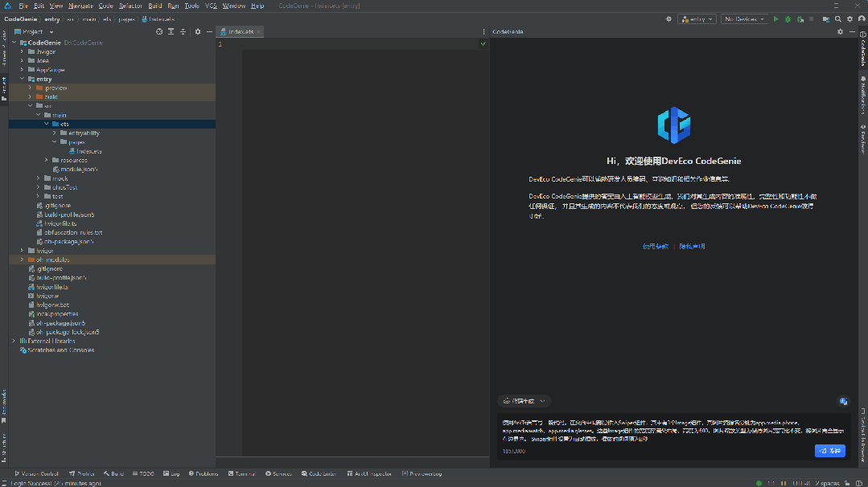
Task: Click the lock icon in status bar
Action: pos(848,483)
